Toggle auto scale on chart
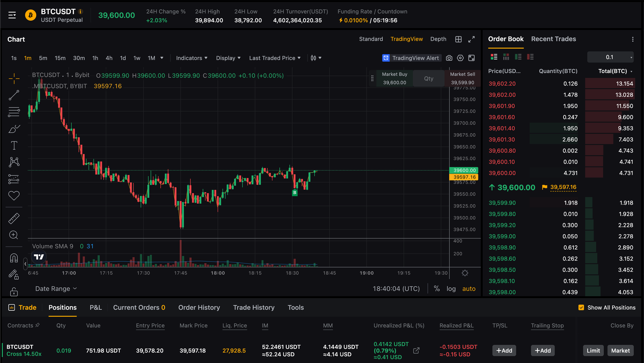 coord(469,289)
